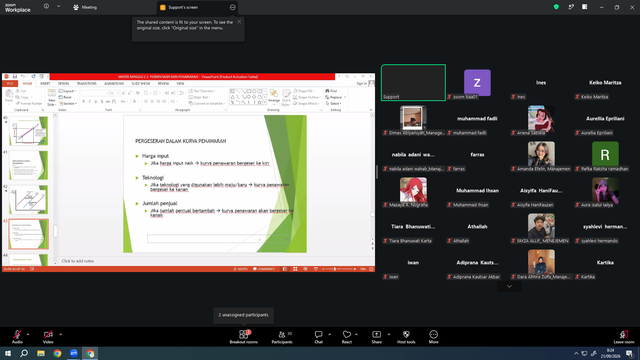The height and width of the screenshot is (360, 640).
Task: Click the green encryption shield icon
Action: pyautogui.click(x=556, y=7)
